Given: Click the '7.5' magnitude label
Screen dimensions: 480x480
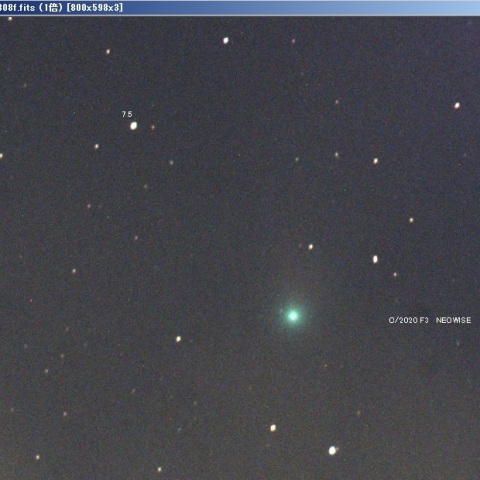Looking at the screenshot, I should pyautogui.click(x=127, y=114).
